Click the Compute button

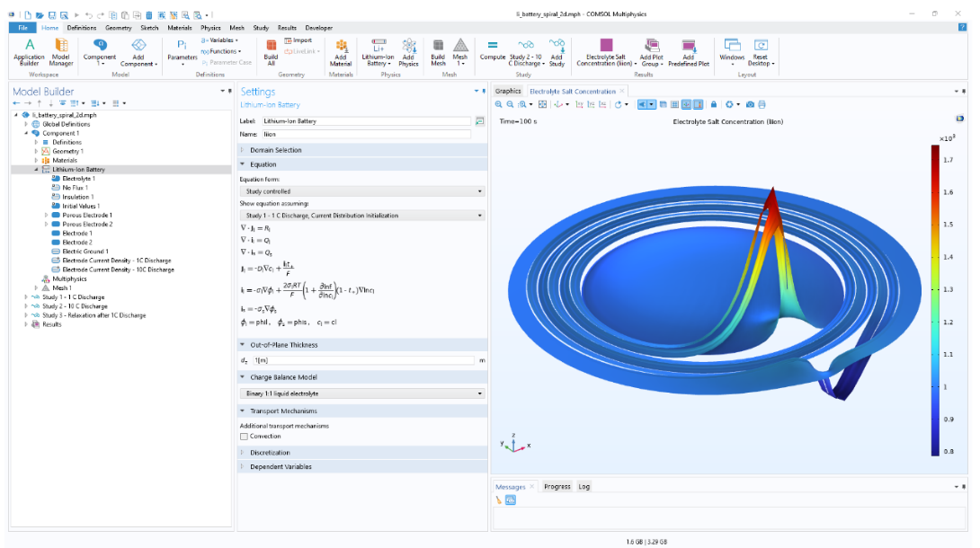(493, 50)
